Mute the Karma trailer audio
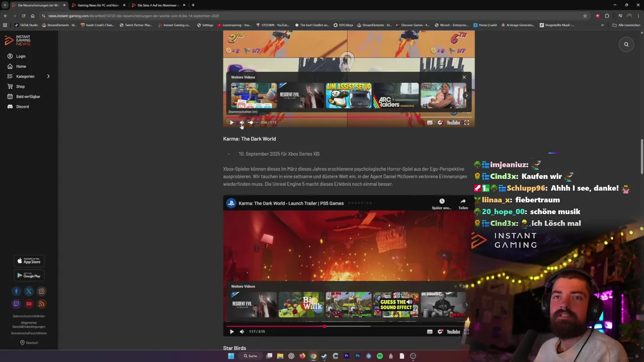 pyautogui.click(x=242, y=331)
